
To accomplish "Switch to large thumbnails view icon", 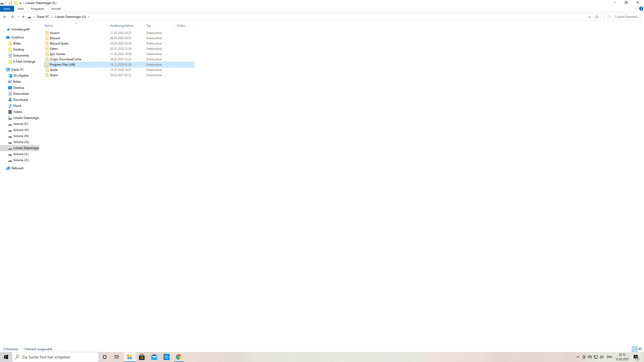I will point(640,349).
